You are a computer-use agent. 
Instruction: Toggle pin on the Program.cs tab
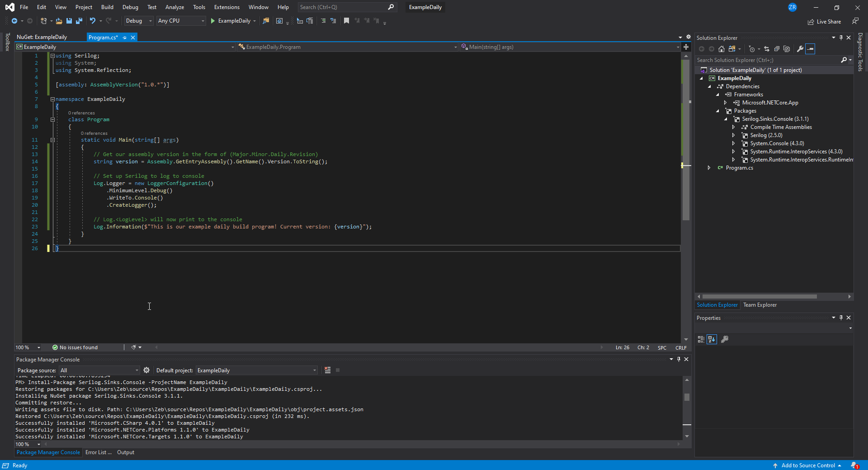pos(124,38)
